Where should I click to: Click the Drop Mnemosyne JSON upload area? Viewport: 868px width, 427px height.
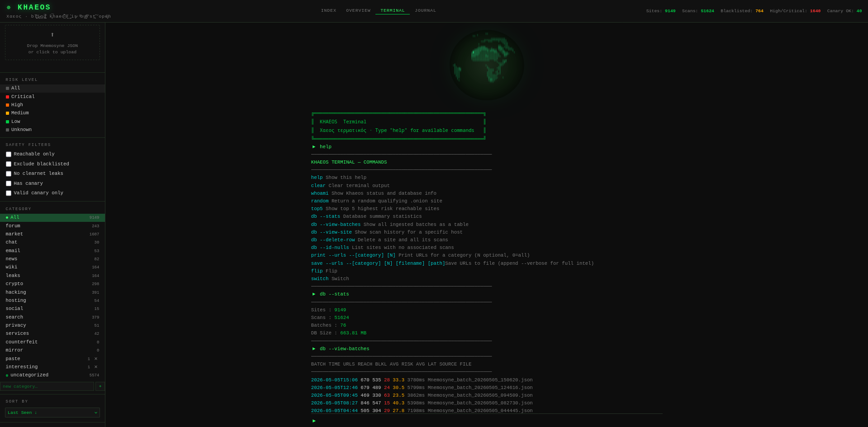52,42
